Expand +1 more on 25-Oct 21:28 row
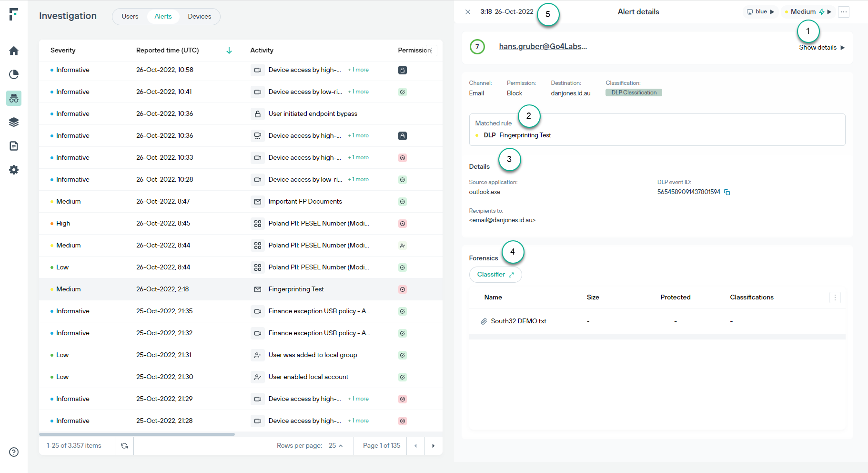Screen dimensions: 868x473 click(358, 421)
